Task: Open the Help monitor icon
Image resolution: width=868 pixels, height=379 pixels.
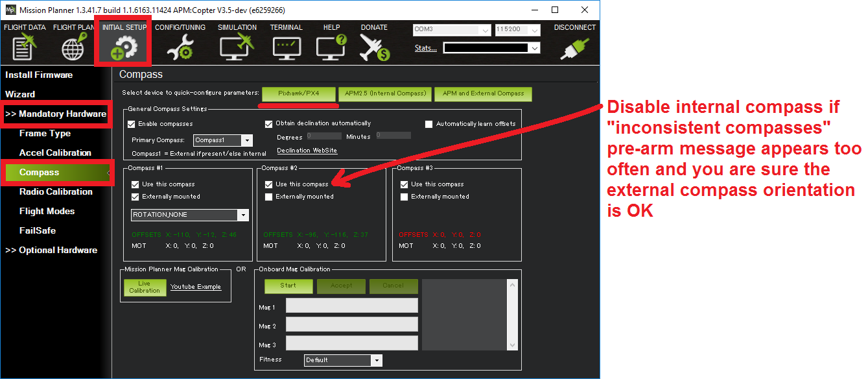Action: 331,47
